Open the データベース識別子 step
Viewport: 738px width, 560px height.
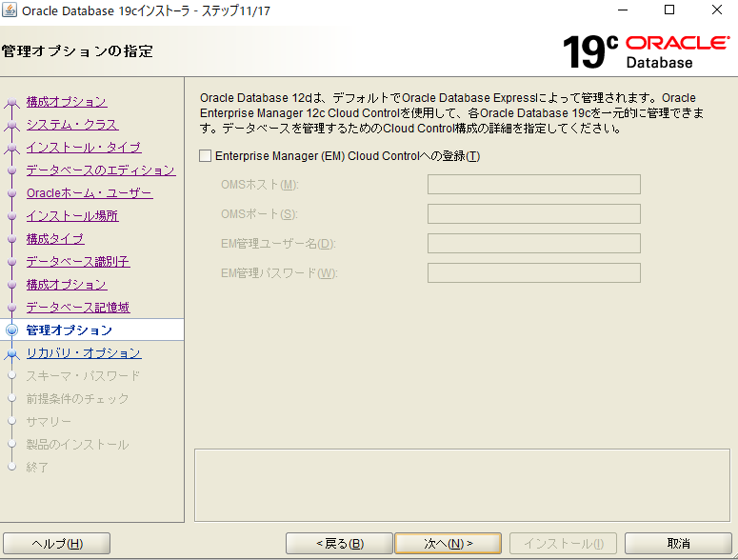(77, 262)
